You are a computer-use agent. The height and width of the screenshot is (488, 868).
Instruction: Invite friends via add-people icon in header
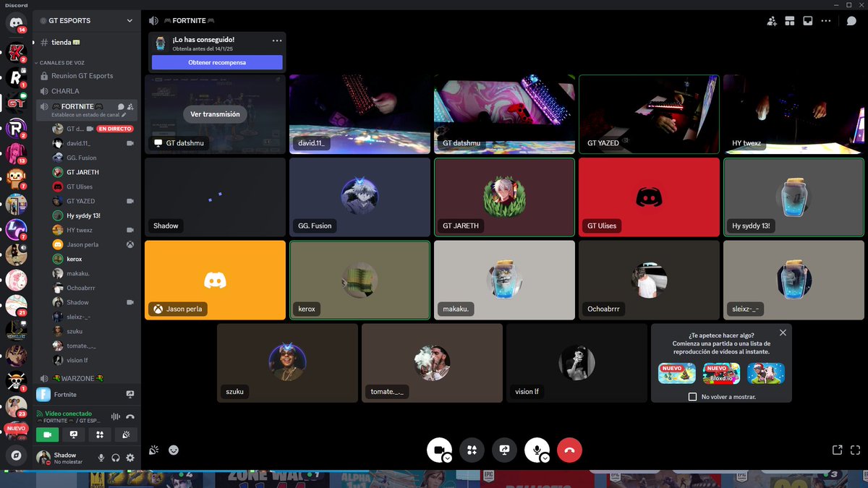click(x=772, y=21)
